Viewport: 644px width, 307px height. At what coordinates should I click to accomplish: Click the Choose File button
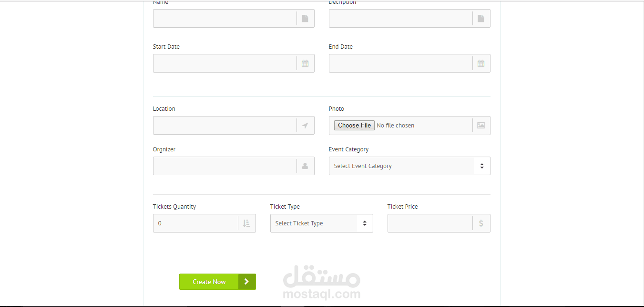[x=354, y=126]
